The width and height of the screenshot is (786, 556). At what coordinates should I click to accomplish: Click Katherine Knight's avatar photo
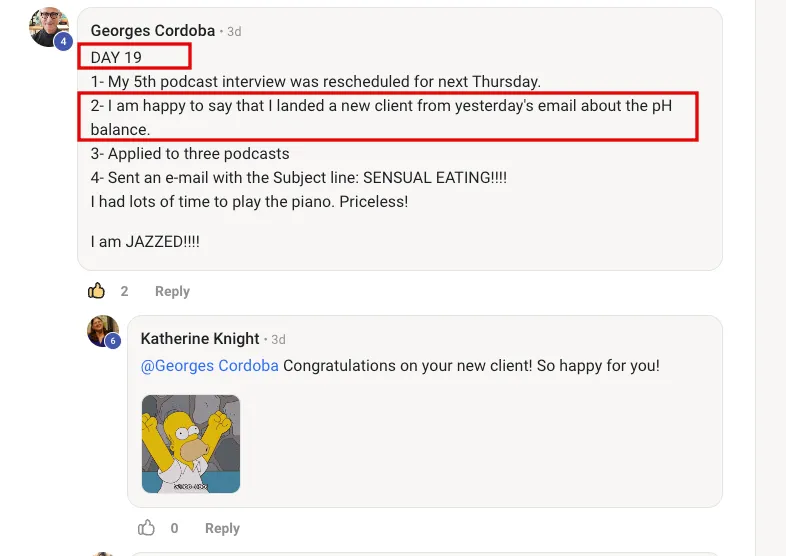[x=102, y=330]
